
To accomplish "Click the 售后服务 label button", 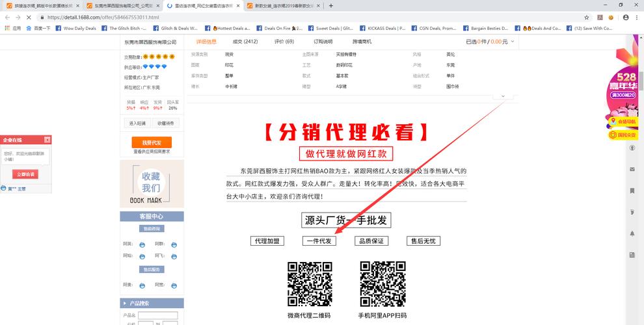I will [152, 270].
